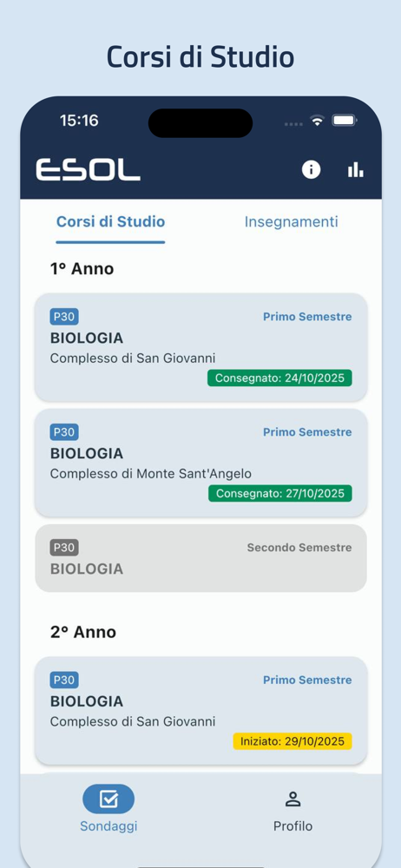Tap the battery status icon

(345, 120)
